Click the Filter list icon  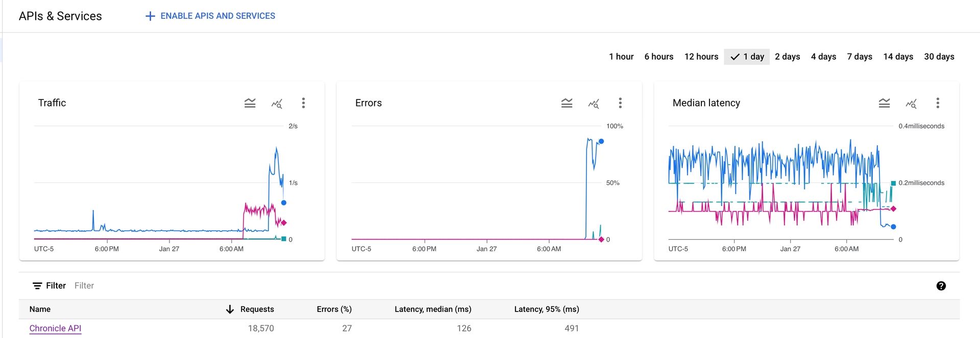37,286
